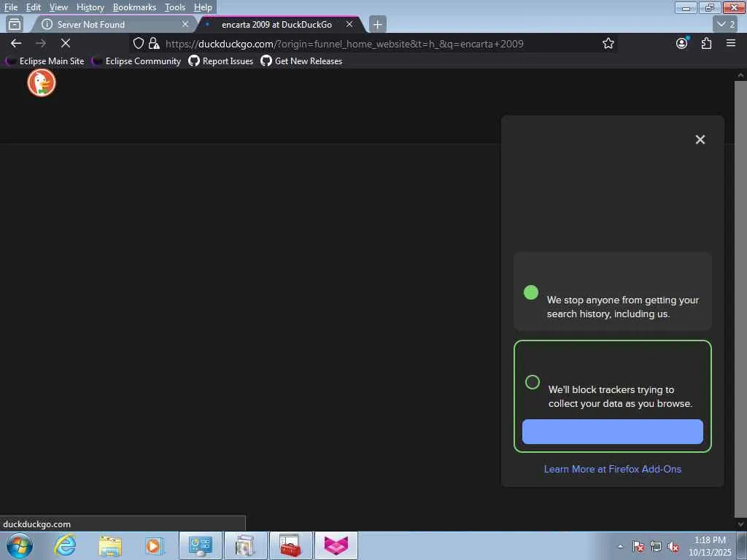Follow Learn More at Firefox Add-Ons link

[613, 469]
